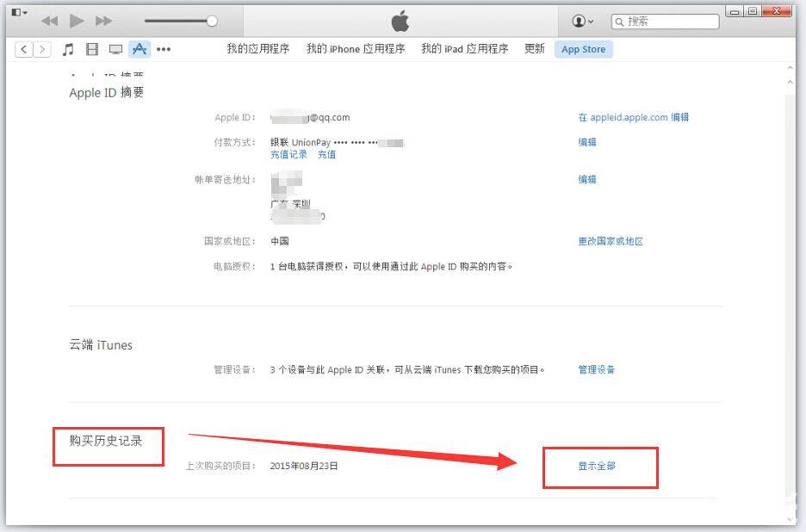Open the Movies library icon
Screen dimensions: 806x532
coord(92,49)
